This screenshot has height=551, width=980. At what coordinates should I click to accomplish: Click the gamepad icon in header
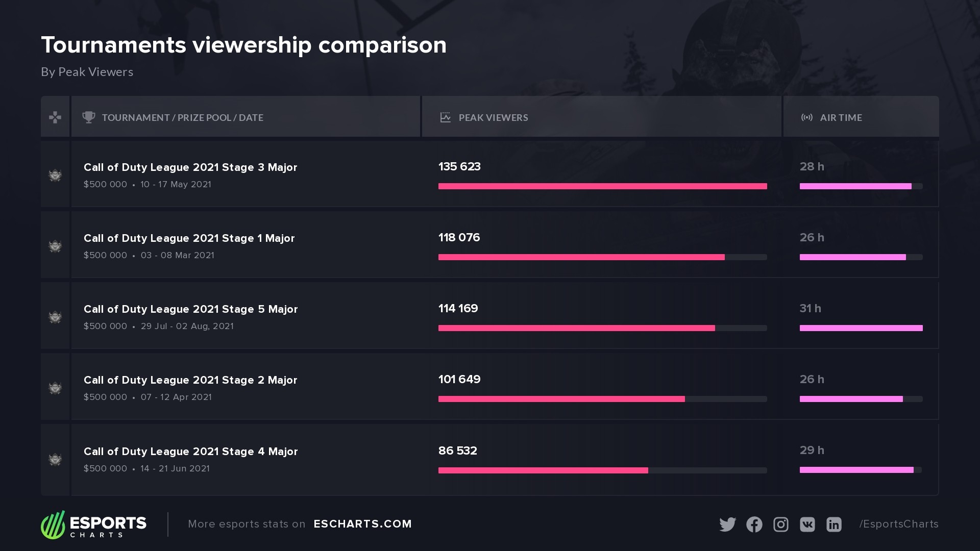point(55,117)
